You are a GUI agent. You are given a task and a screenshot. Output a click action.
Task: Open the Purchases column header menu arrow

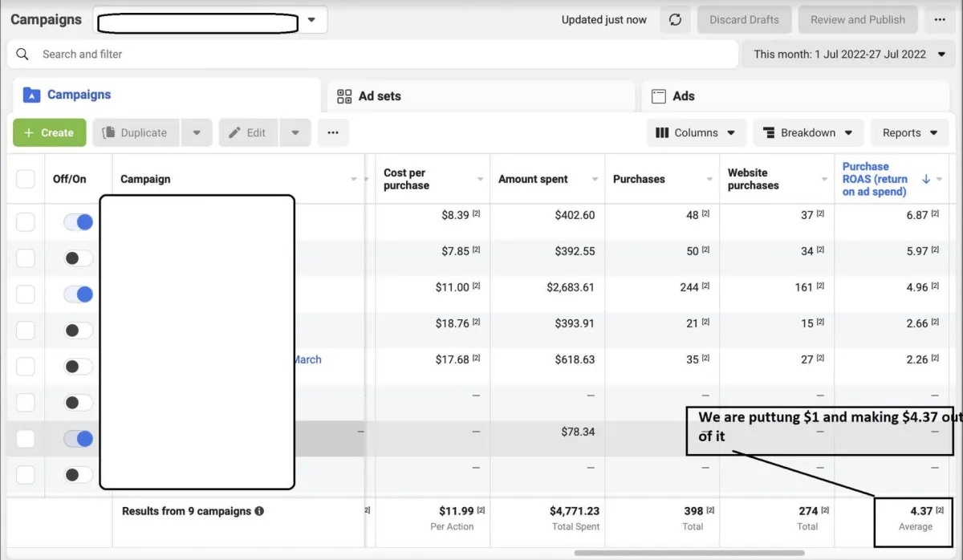[x=710, y=179]
